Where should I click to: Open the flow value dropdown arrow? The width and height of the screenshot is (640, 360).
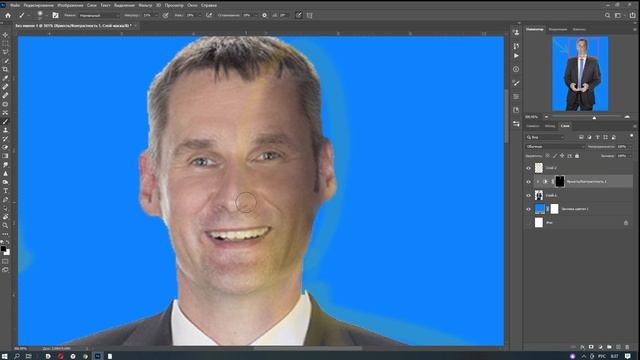[199, 15]
